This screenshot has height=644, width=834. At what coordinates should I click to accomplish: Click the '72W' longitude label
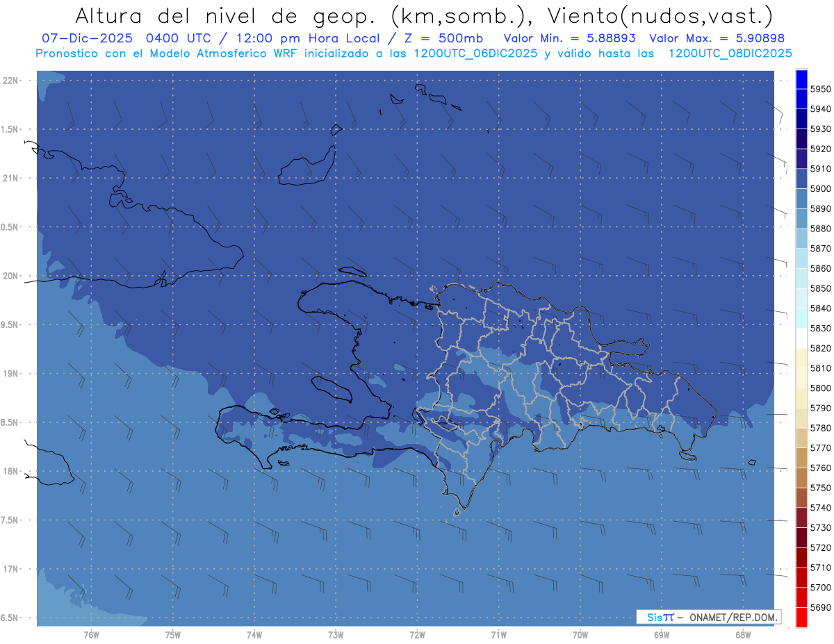418,635
